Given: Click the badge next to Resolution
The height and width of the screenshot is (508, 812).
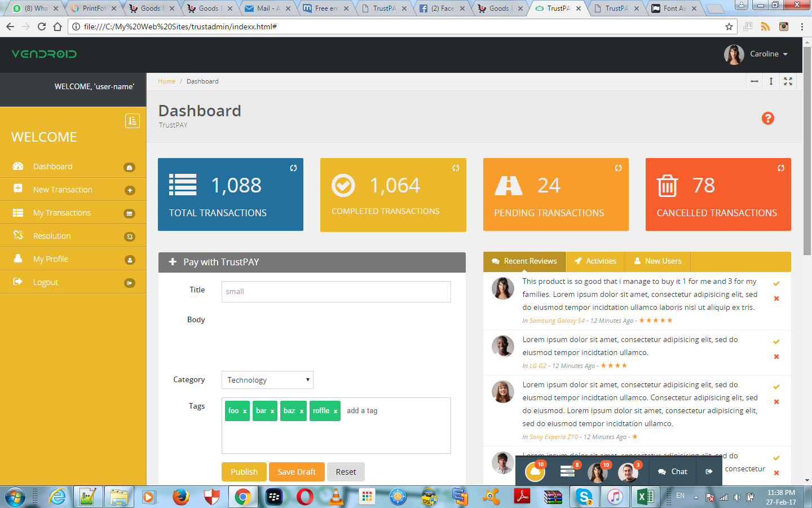Looking at the screenshot, I should click(x=130, y=237).
